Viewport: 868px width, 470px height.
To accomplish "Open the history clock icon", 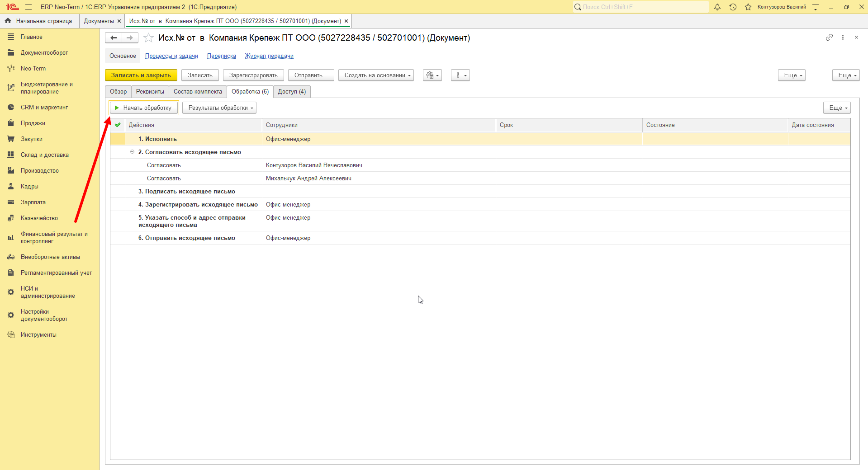I will [x=733, y=7].
